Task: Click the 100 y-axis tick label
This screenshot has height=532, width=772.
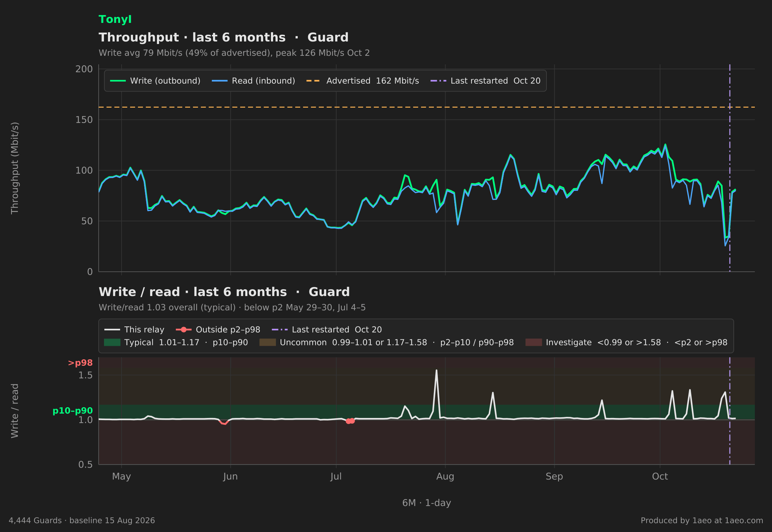Action: [x=84, y=171]
